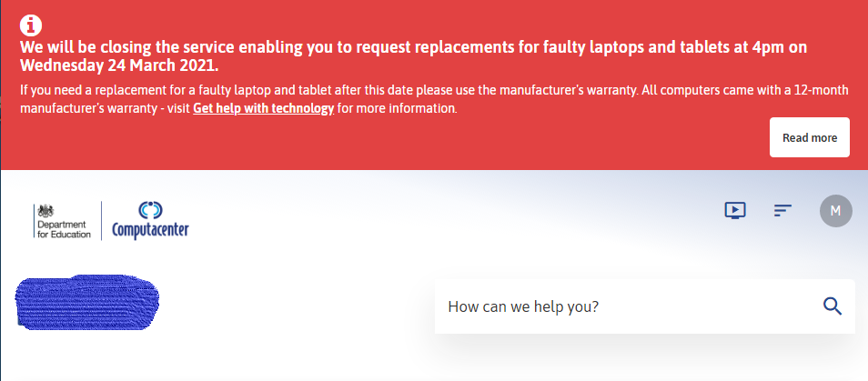Follow the Get help with technology link

(263, 109)
